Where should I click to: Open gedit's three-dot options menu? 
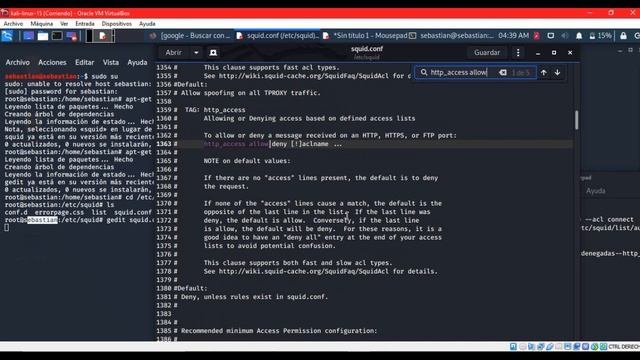pyautogui.click(x=518, y=52)
